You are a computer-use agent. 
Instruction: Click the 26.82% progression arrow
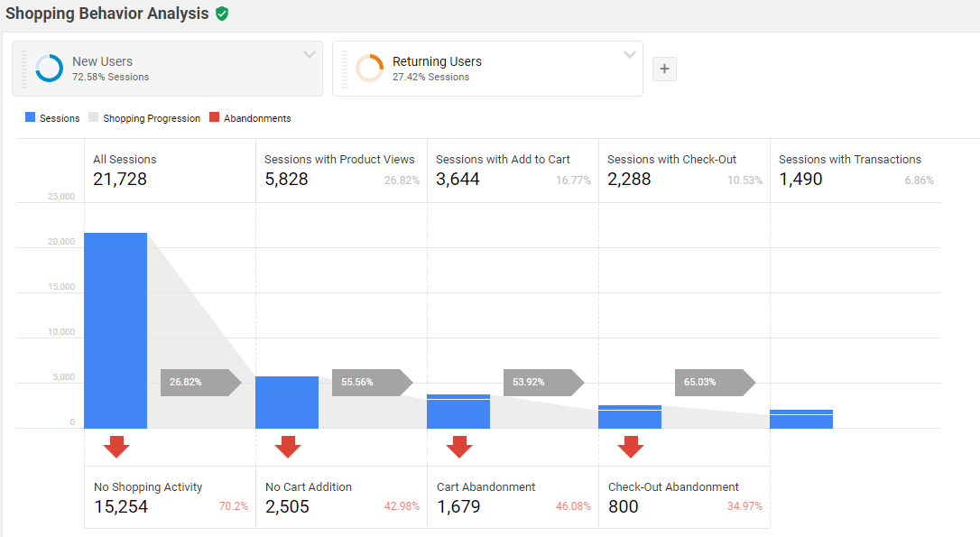199,383
